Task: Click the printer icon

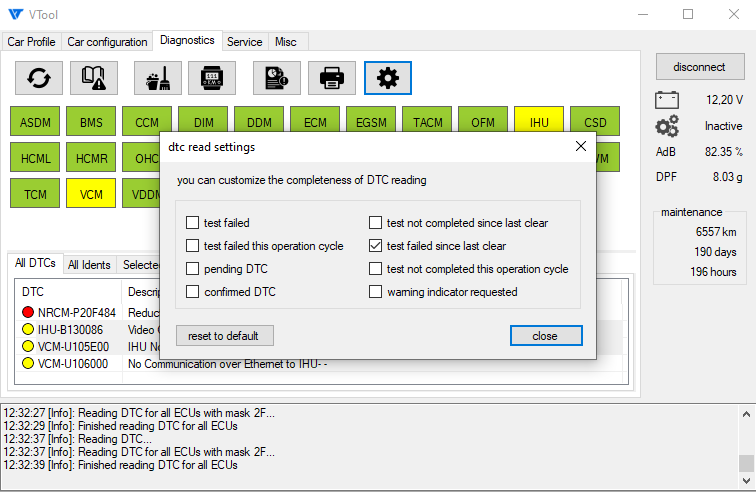Action: tap(331, 77)
